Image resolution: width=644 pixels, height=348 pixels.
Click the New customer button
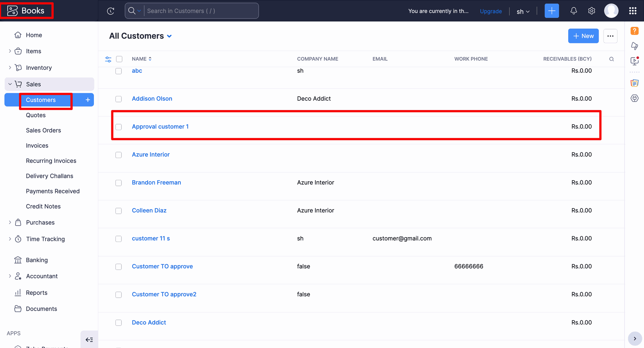tap(583, 36)
